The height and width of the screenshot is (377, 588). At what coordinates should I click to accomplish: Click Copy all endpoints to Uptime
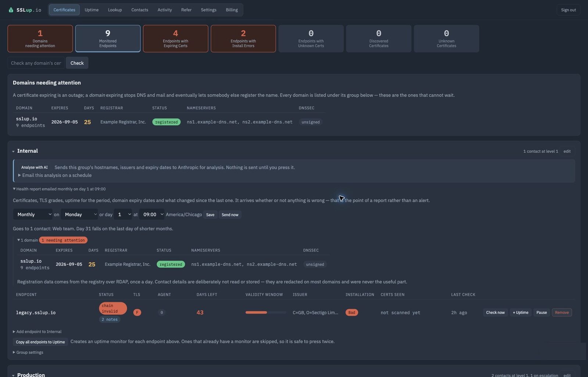[40, 342]
